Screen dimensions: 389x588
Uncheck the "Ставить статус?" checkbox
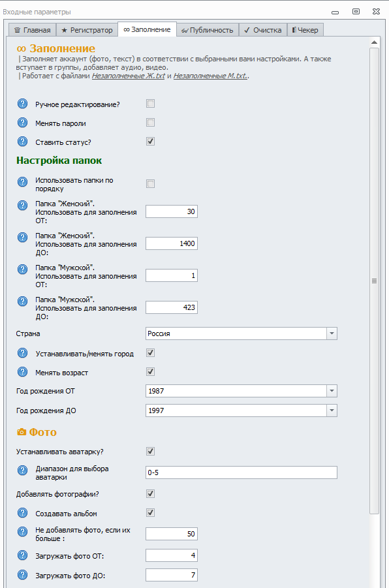[x=150, y=142]
